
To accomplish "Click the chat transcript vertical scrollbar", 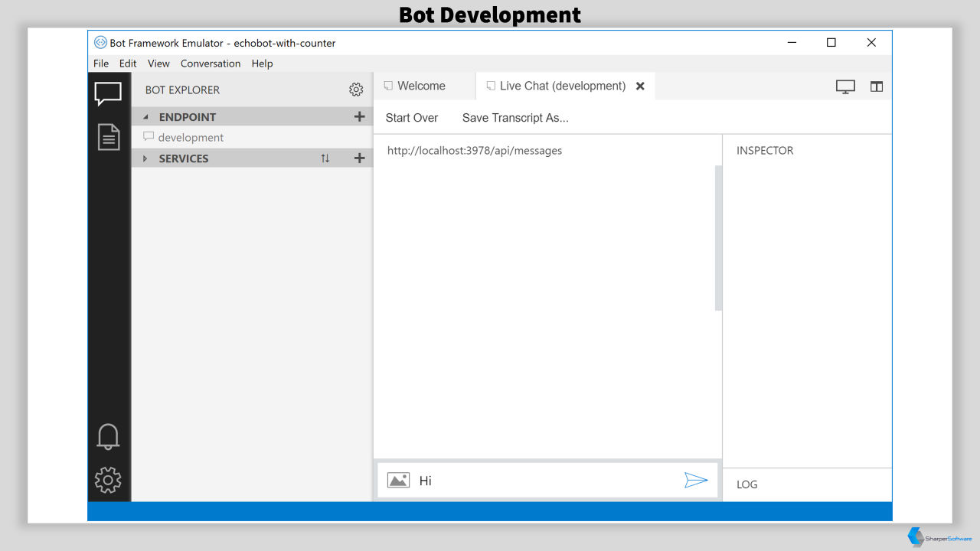I will click(x=718, y=238).
